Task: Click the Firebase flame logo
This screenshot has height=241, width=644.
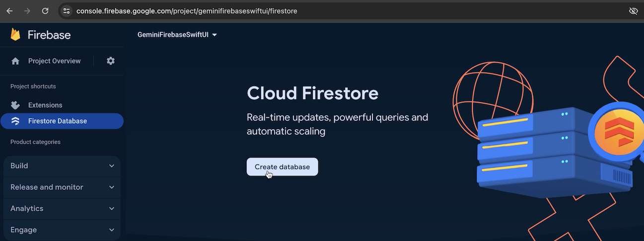Action: pyautogui.click(x=15, y=35)
